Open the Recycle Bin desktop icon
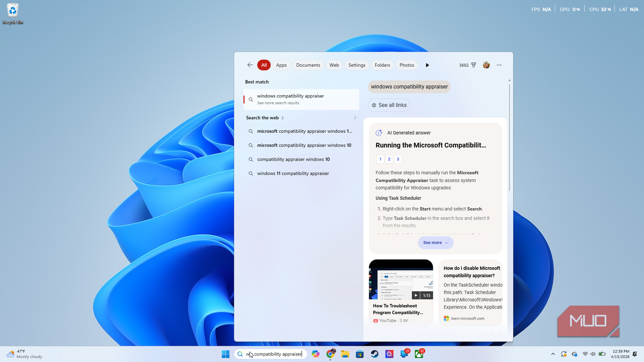Screen dimensions: 644x362 pos(13,14)
